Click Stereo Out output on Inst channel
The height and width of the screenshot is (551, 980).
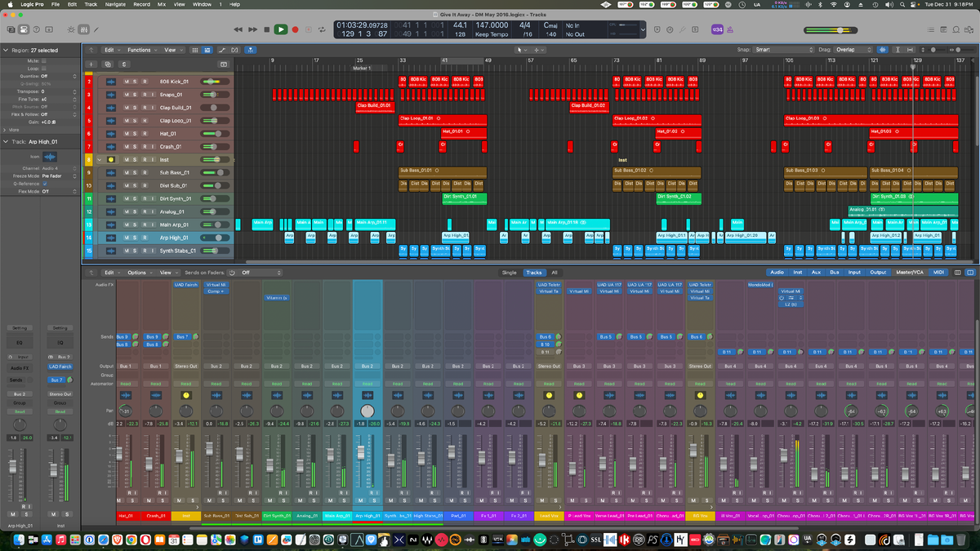point(186,367)
